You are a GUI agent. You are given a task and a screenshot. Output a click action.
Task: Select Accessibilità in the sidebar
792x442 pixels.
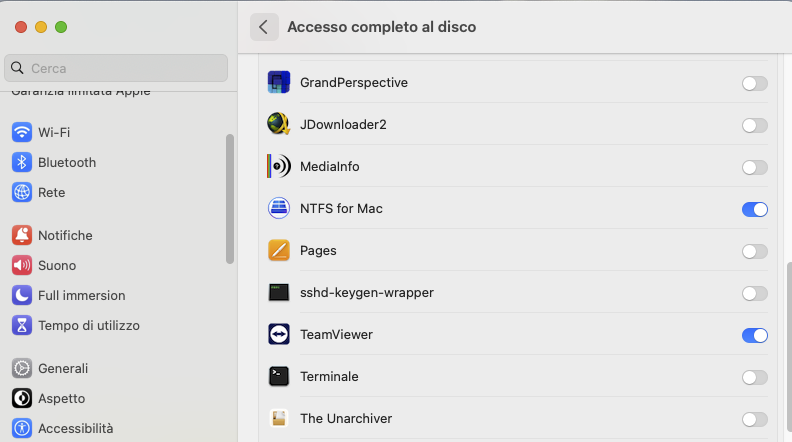point(119,428)
